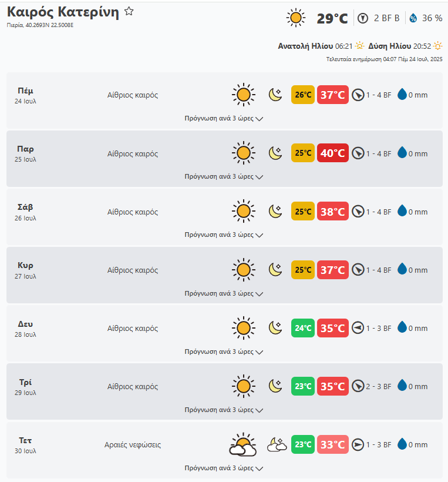Click the sunny icon in the Κυρ row
The width and height of the screenshot is (448, 482).
click(x=243, y=270)
